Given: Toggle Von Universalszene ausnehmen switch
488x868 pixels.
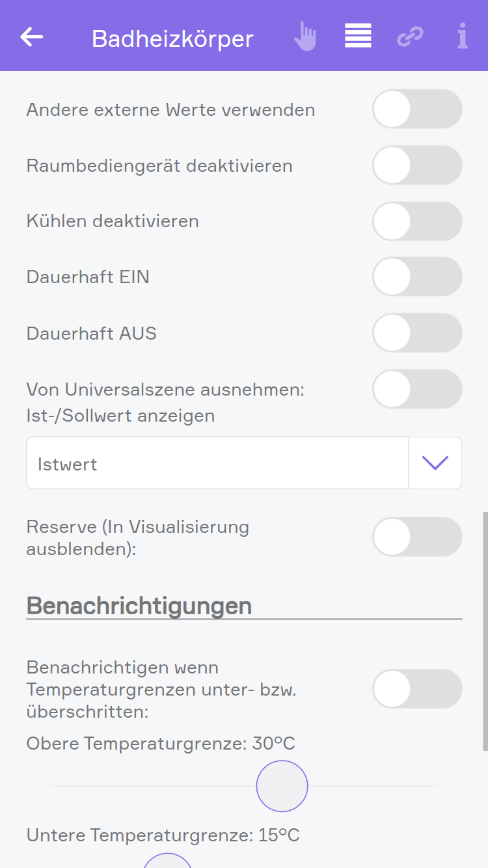Looking at the screenshot, I should click(416, 389).
